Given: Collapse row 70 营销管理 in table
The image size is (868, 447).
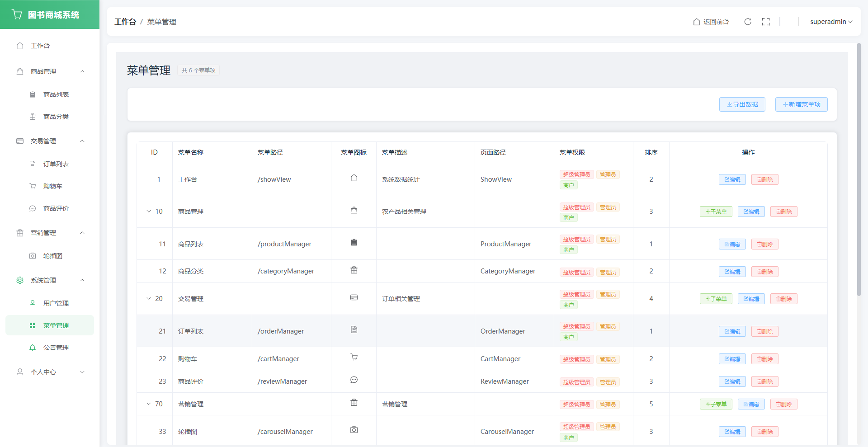Looking at the screenshot, I should point(149,404).
